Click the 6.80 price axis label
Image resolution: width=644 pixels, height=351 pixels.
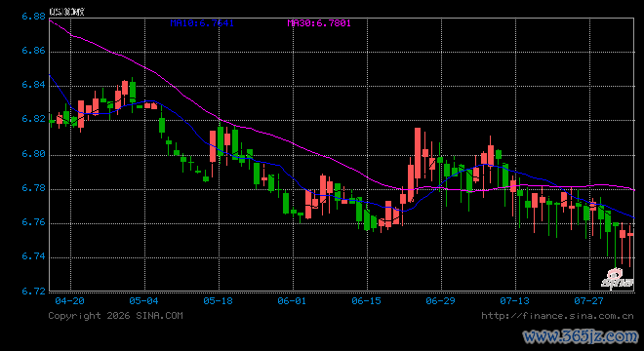33,154
